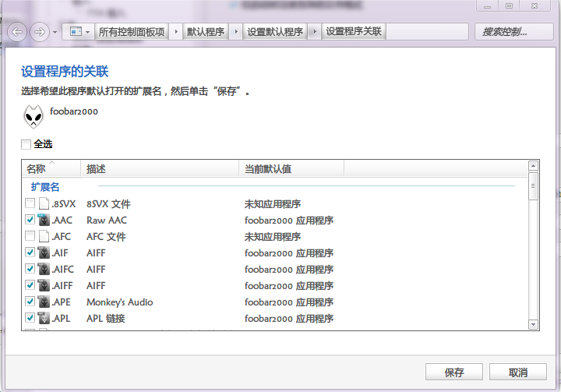Navigate to 所有控制面板项 breadcrumb

[132, 32]
